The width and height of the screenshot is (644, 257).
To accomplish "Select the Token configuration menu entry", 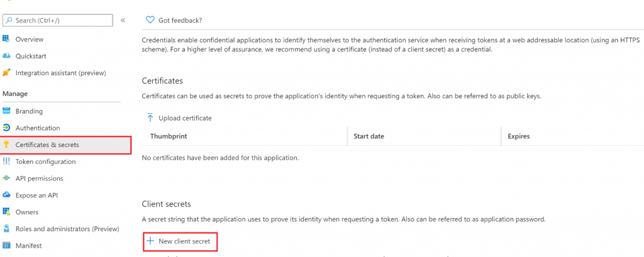I will click(45, 161).
